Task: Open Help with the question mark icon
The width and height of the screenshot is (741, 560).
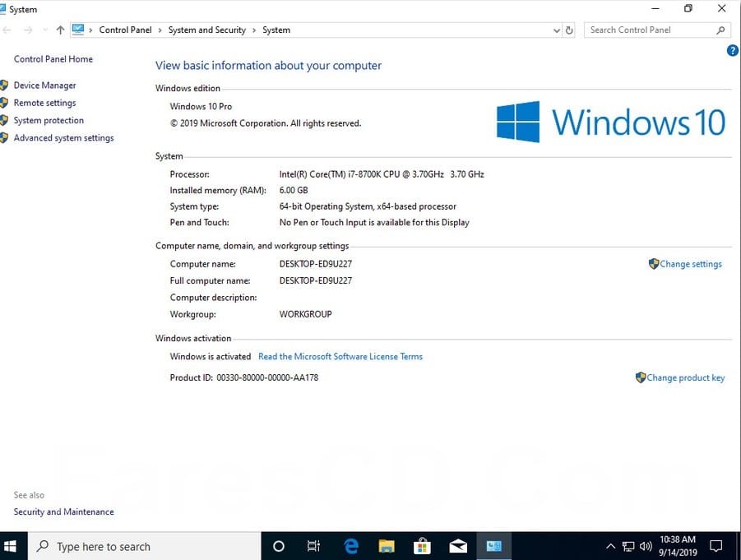Action: point(733,50)
